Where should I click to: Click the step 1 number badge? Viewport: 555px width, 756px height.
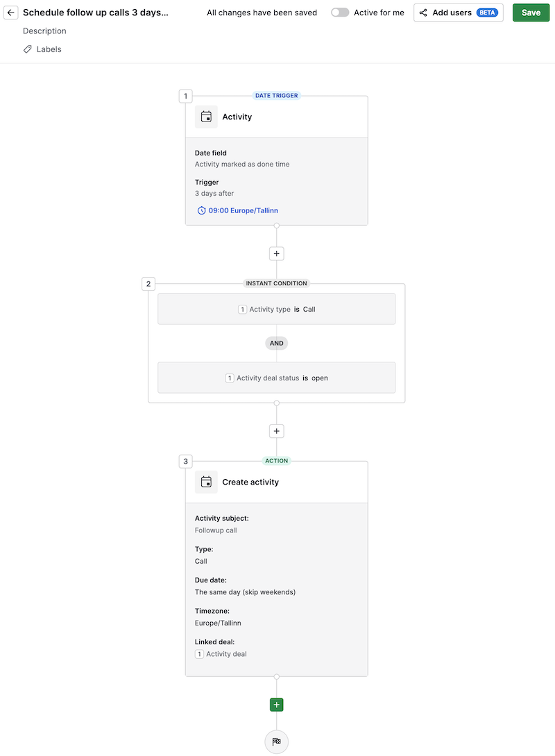[185, 96]
